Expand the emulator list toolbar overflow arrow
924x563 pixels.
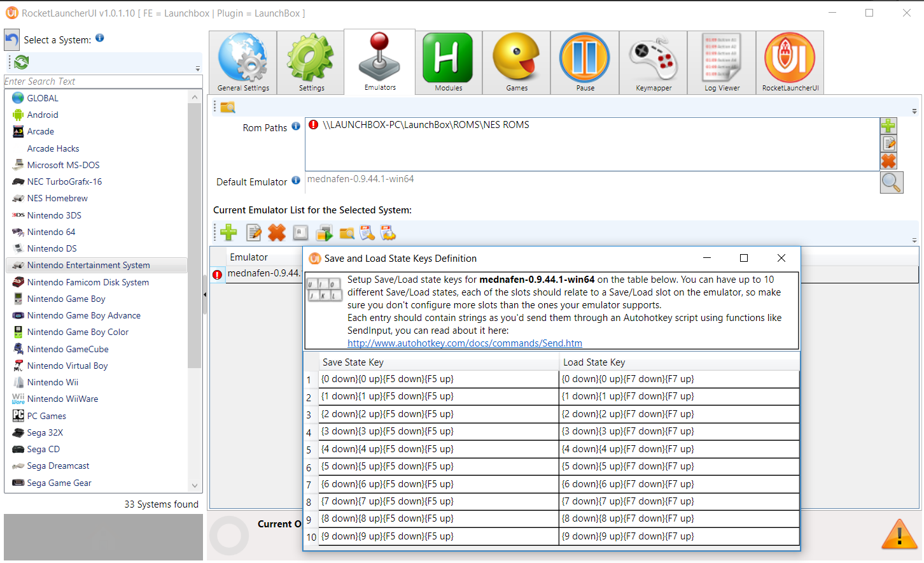(914, 241)
